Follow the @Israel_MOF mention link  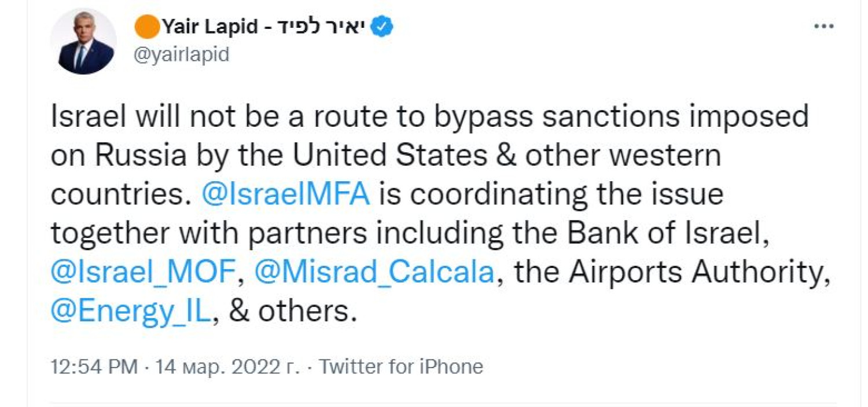coord(144,273)
